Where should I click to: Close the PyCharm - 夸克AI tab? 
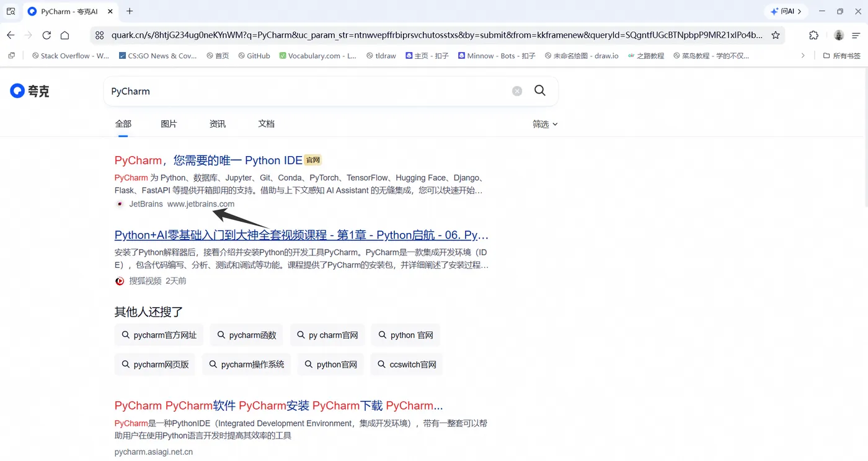(x=110, y=11)
